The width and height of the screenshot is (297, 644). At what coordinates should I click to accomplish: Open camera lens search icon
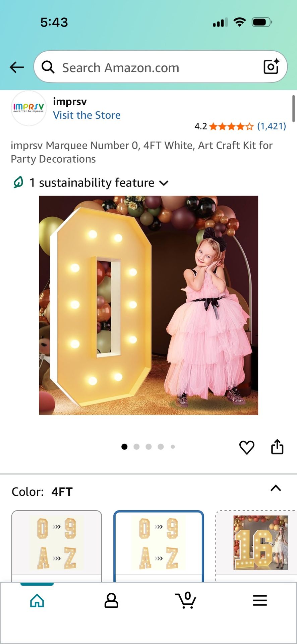[x=271, y=67]
